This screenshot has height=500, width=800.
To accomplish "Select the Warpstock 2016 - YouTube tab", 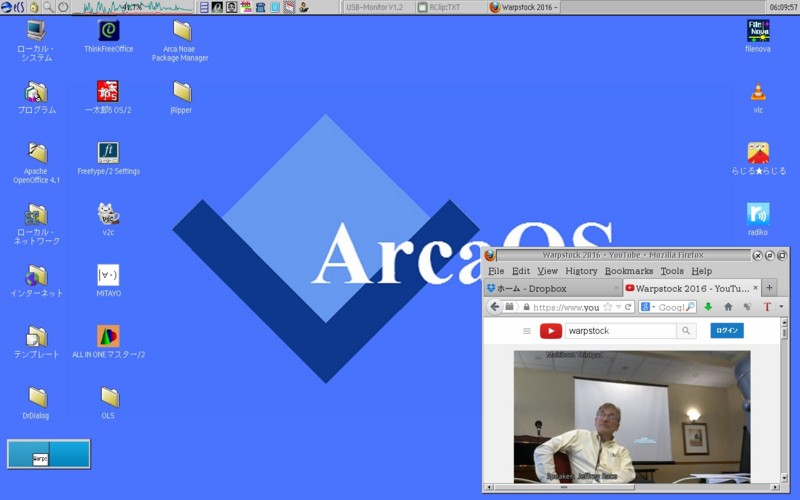I will pyautogui.click(x=692, y=288).
